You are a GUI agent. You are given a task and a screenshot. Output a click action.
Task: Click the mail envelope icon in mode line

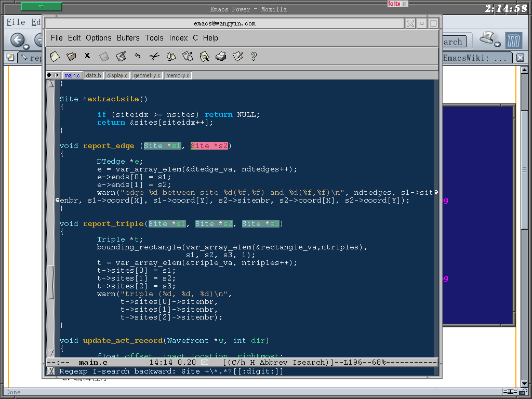click(x=205, y=362)
